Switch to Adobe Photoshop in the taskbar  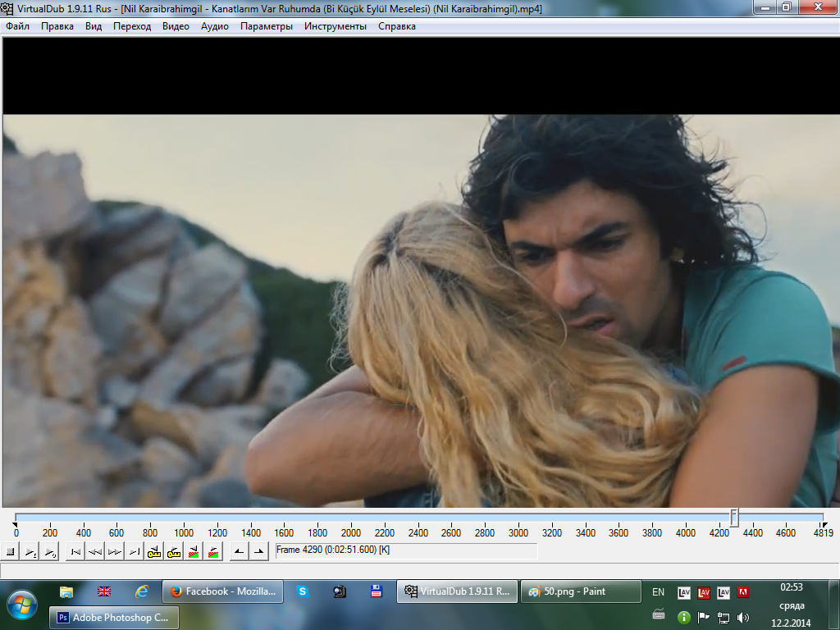114,618
